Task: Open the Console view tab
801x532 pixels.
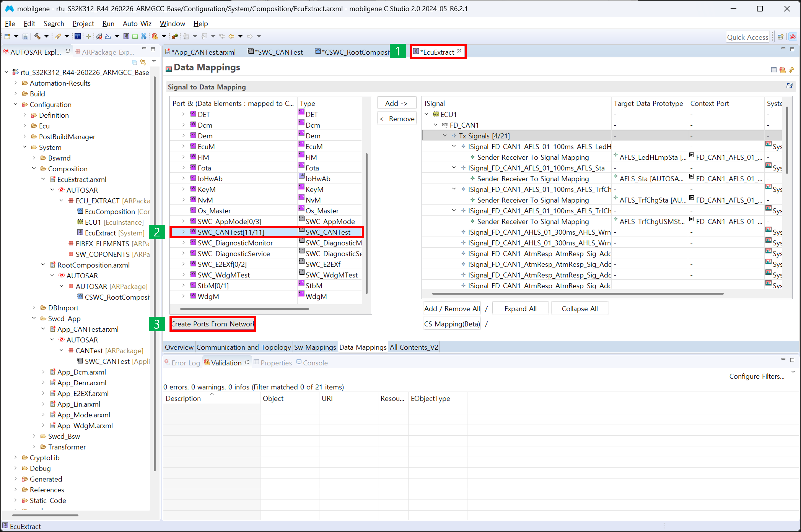Action: tap(312, 363)
